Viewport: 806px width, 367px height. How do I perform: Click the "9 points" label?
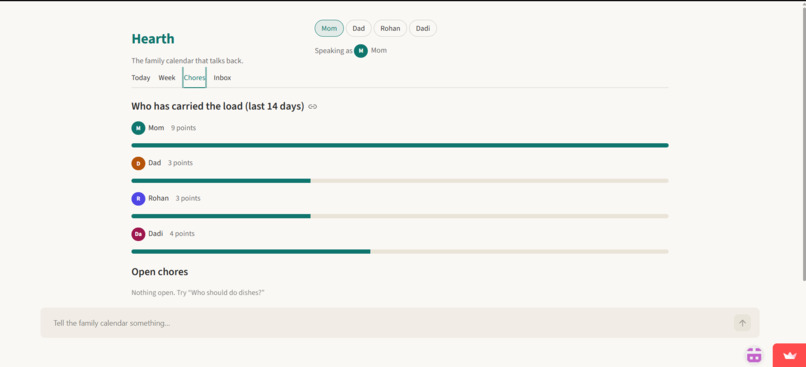(x=184, y=128)
